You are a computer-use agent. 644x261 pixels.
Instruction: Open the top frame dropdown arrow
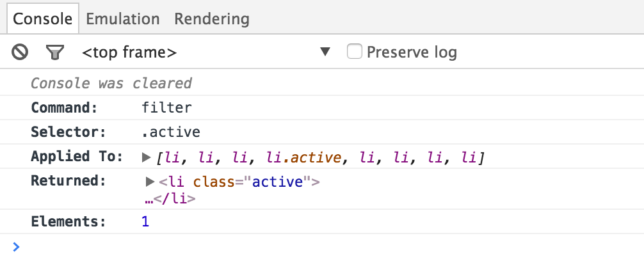click(x=325, y=52)
